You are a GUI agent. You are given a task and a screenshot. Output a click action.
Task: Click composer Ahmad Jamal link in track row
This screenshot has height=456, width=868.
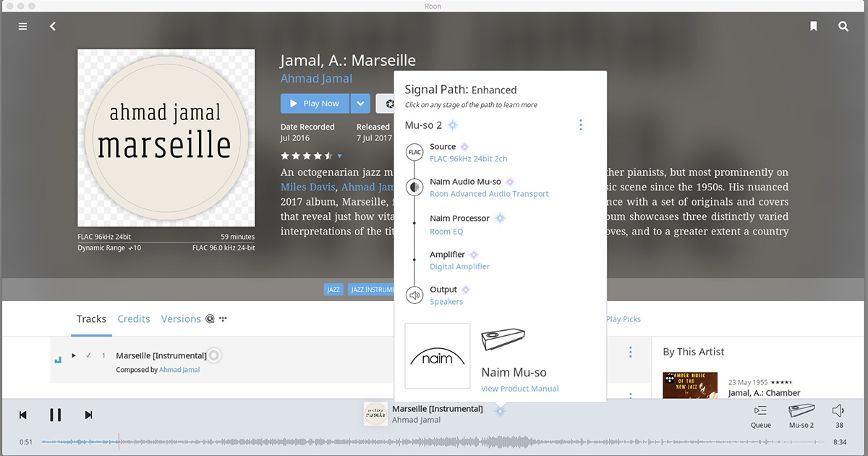[x=179, y=370]
